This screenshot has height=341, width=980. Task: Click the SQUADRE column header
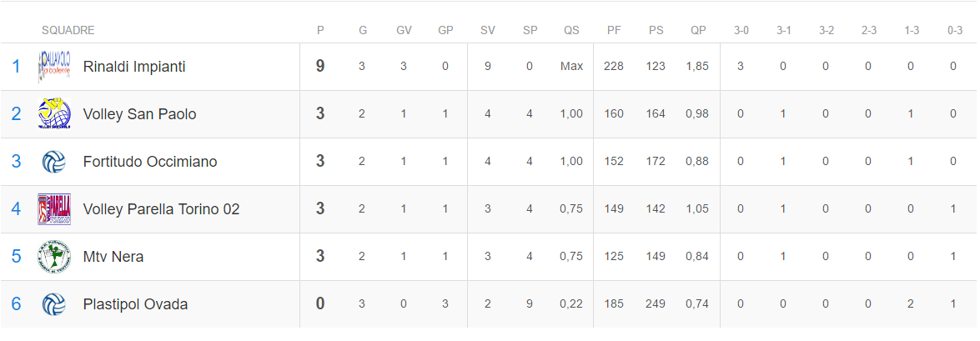click(68, 30)
